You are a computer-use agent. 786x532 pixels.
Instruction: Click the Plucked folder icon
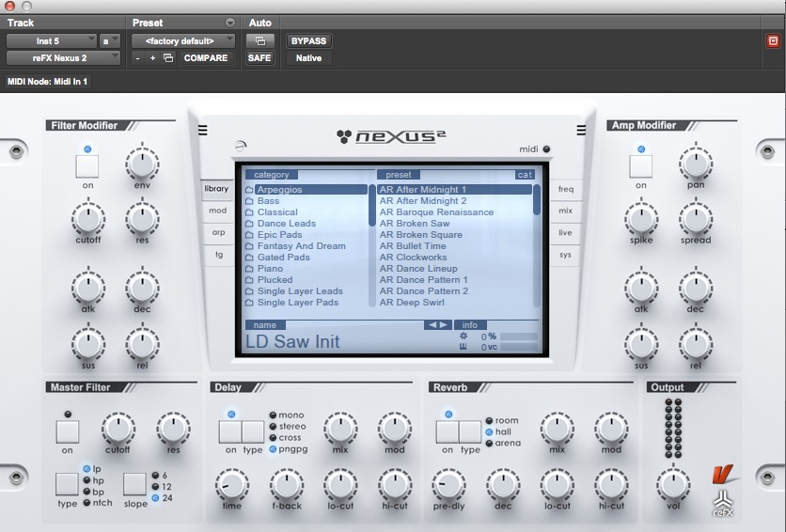pyautogui.click(x=249, y=280)
